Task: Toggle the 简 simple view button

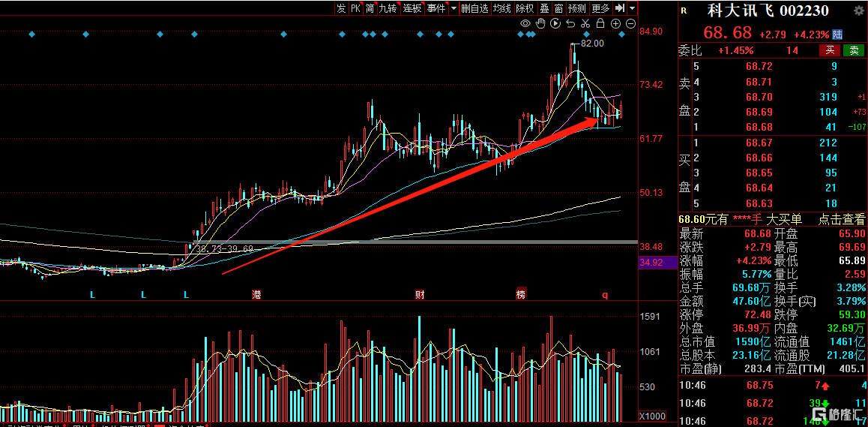Action: coord(370,8)
